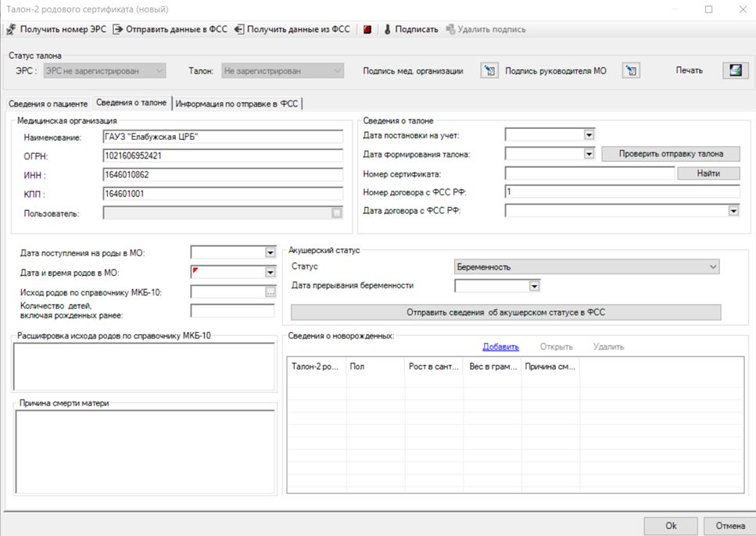
Task: Click the 'Вес в грам...' column header
Action: [x=493, y=366]
